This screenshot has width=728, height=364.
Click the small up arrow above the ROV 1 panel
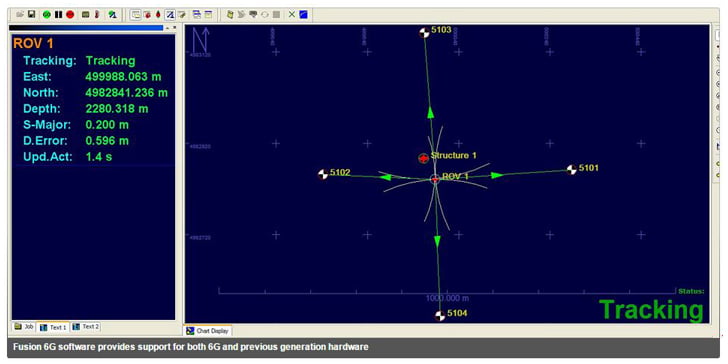168,28
